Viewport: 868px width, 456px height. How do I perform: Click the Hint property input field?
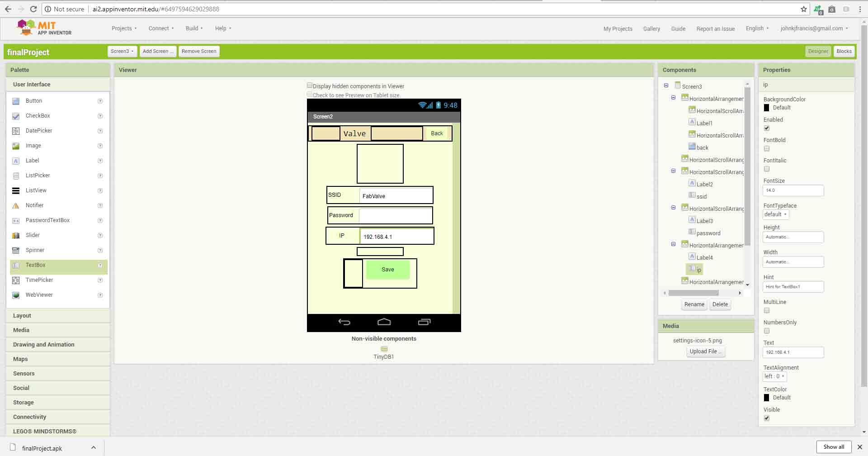point(793,287)
